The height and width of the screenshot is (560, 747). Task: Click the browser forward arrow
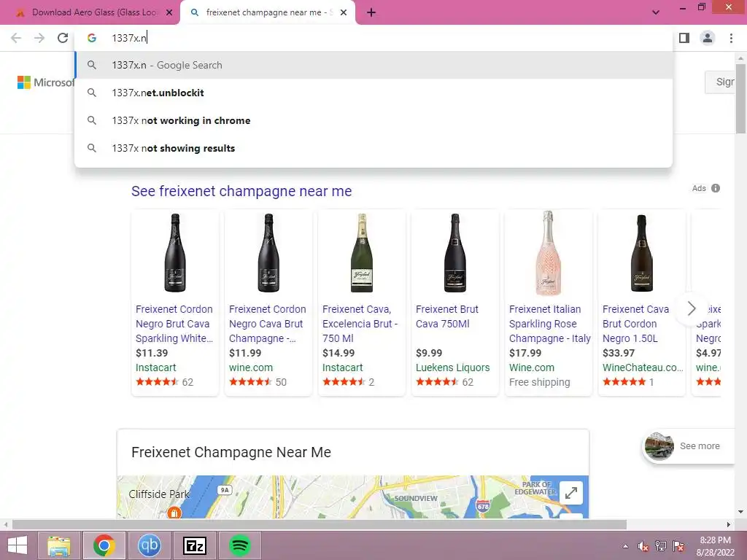[x=39, y=38]
